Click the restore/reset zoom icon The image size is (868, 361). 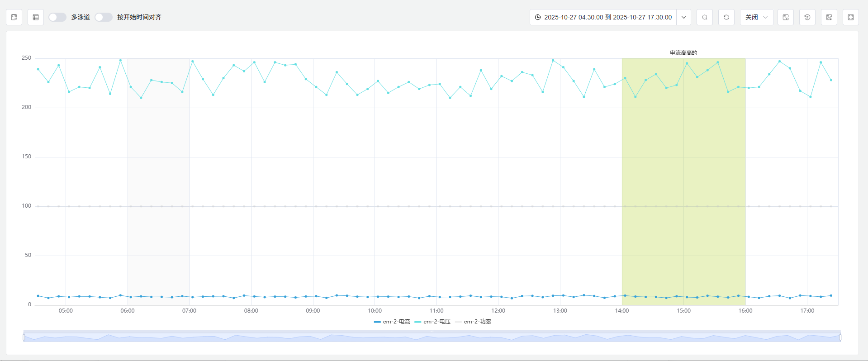click(807, 17)
